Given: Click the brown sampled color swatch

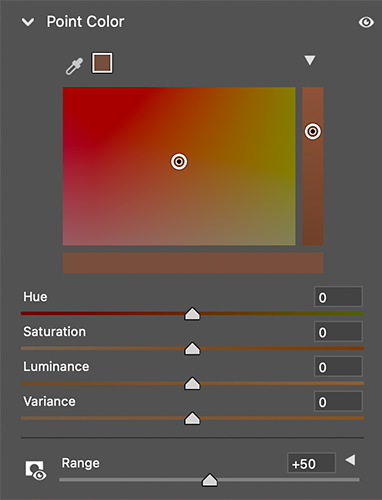Looking at the screenshot, I should (102, 63).
